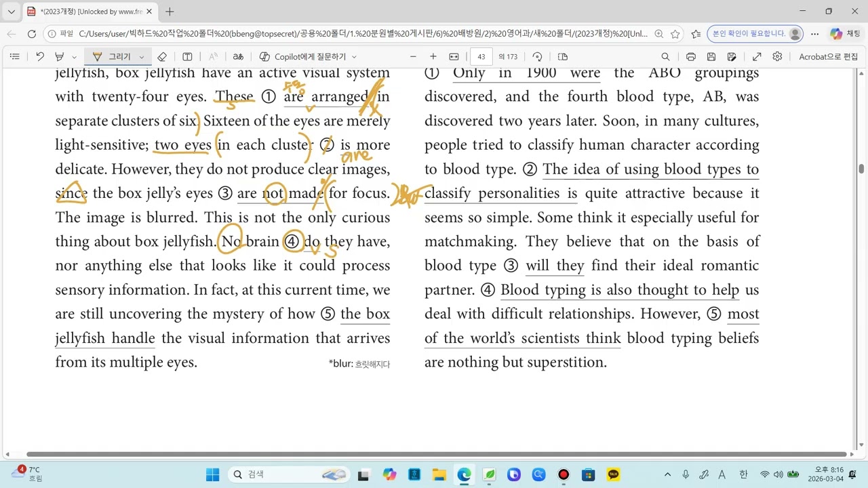The width and height of the screenshot is (868, 488).
Task: Show hidden system tray icons
Action: [x=667, y=474]
